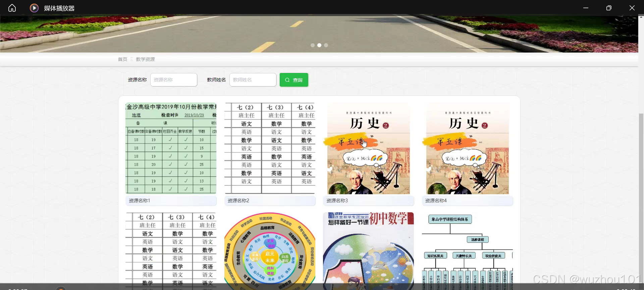Screen dimensions: 644x290
Task: Open the 资源名称4 history book thumbnail
Action: pyautogui.click(x=468, y=148)
